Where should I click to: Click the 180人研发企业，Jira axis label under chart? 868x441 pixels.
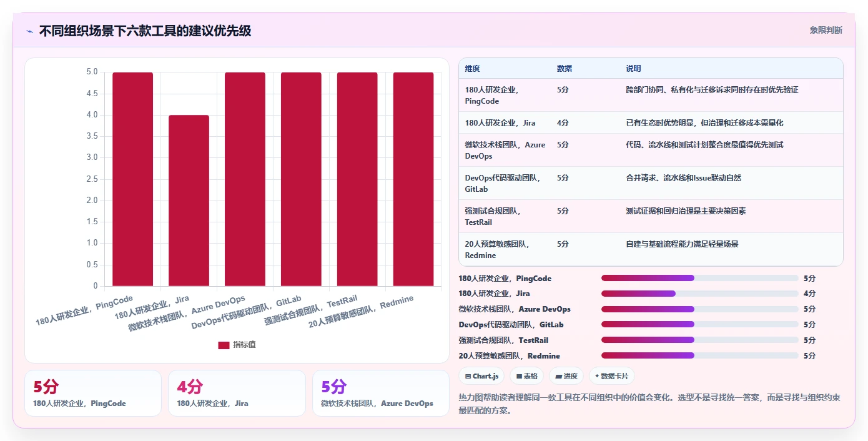(152, 308)
